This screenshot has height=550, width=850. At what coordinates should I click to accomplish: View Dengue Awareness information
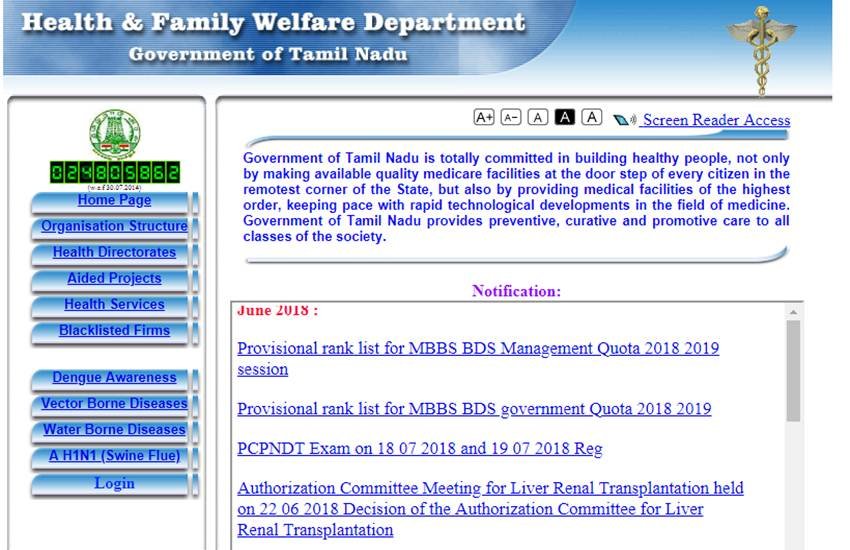coord(114,378)
